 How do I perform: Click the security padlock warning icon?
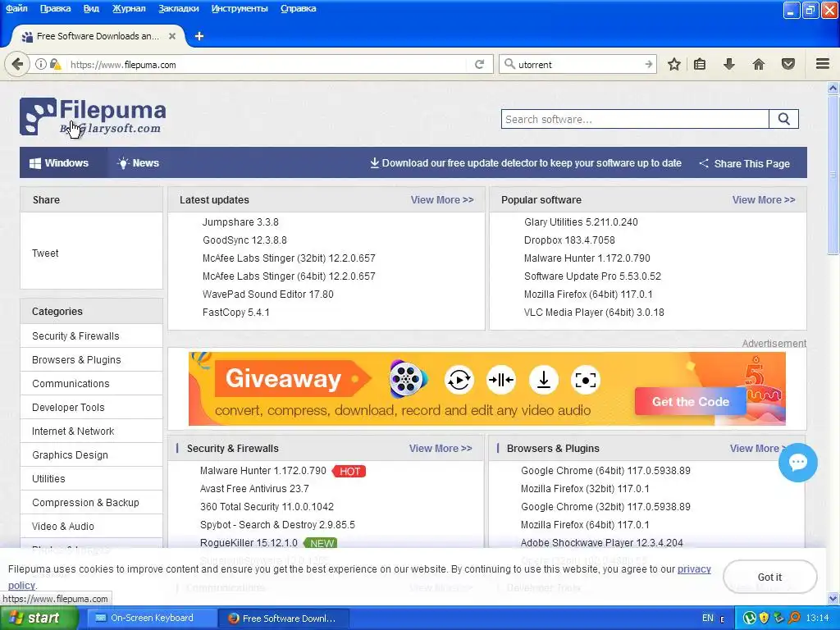tap(55, 64)
